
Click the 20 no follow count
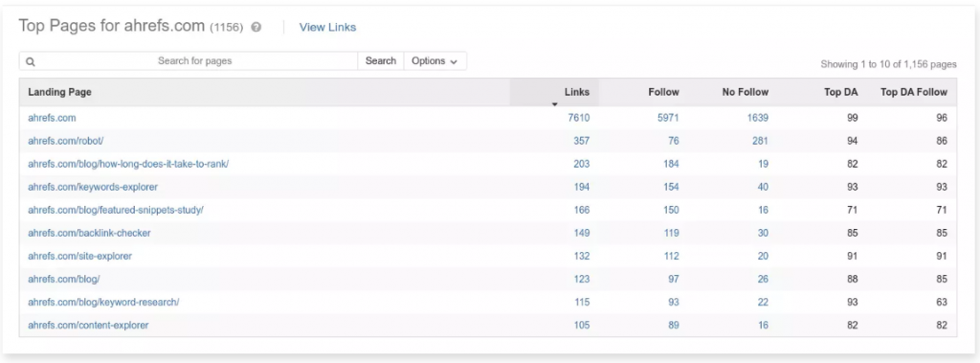click(x=763, y=256)
